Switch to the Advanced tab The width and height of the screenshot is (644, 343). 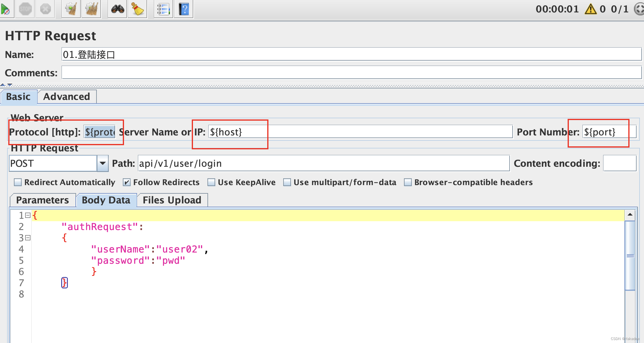point(67,97)
